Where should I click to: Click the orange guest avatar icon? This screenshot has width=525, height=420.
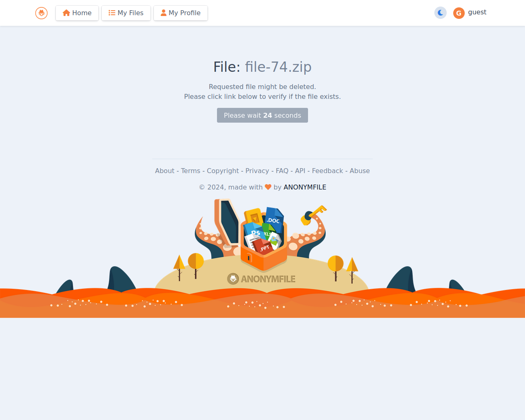459,13
